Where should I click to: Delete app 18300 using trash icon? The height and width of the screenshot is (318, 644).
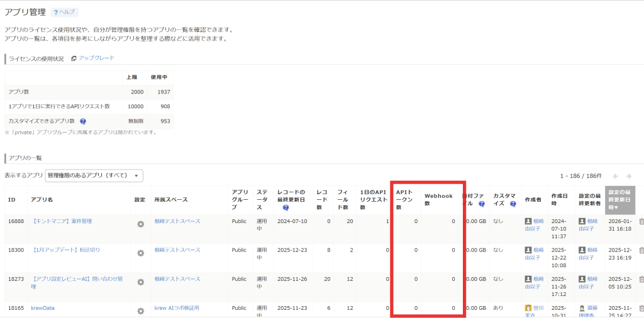[x=641, y=250]
